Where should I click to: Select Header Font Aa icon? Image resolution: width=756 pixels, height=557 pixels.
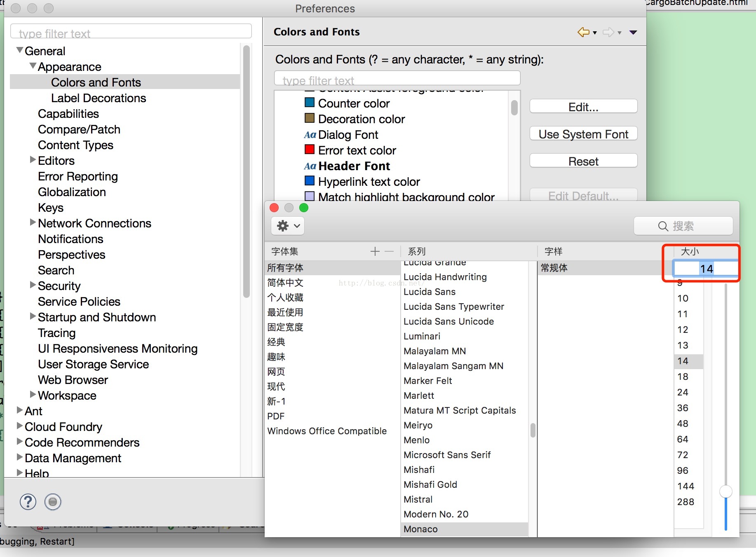point(310,166)
